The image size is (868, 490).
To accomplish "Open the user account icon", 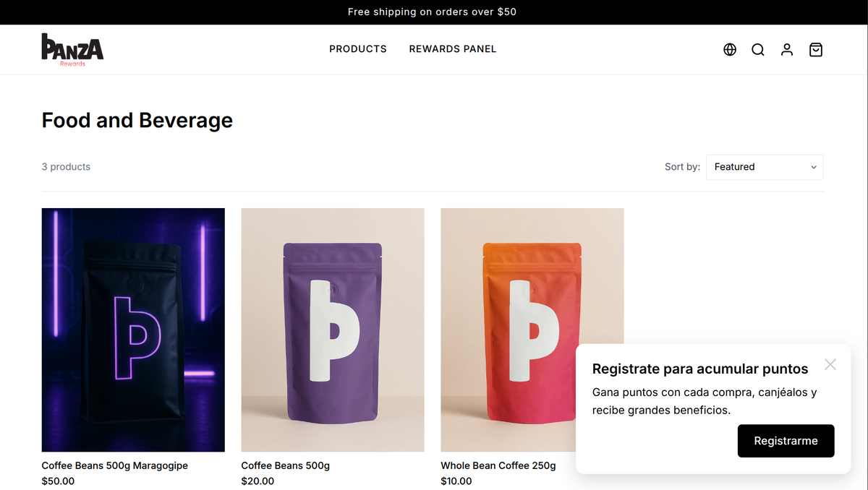I will (787, 50).
